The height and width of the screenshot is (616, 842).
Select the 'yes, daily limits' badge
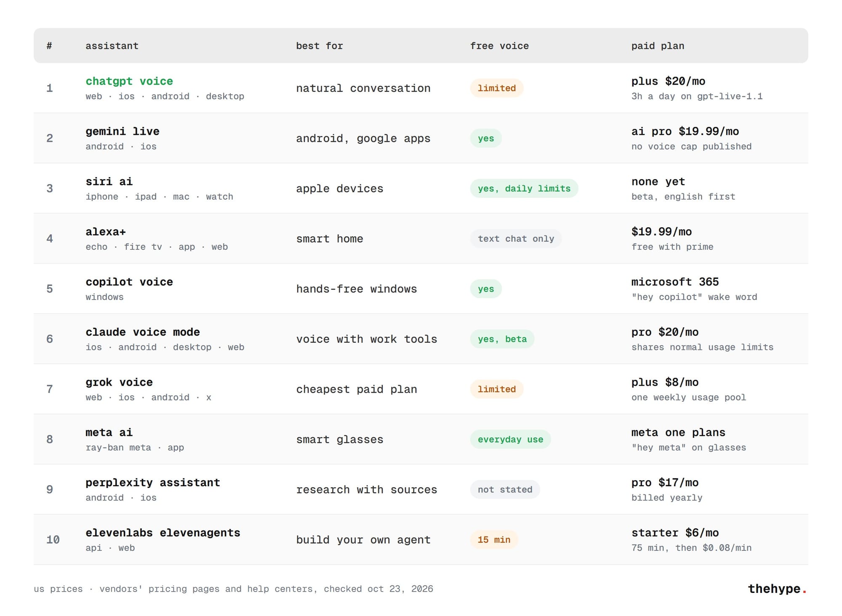524,188
